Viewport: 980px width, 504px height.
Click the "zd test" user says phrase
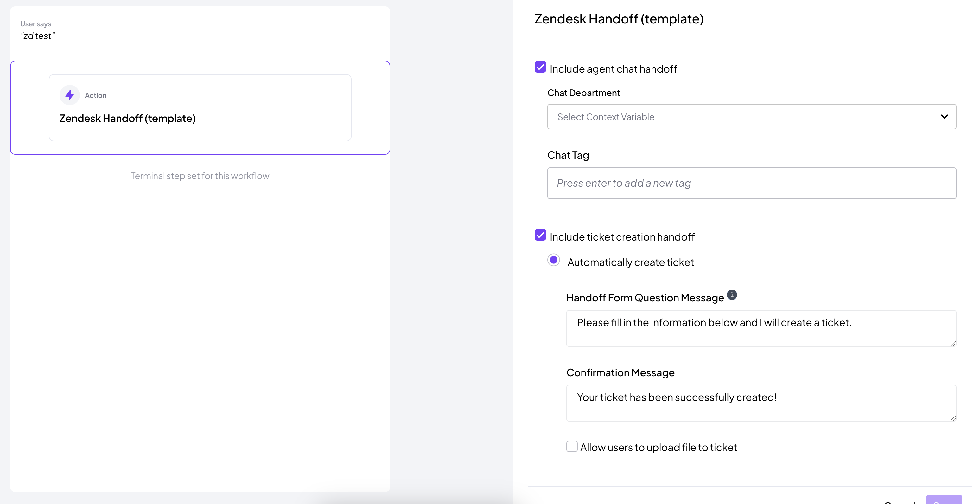coord(38,36)
